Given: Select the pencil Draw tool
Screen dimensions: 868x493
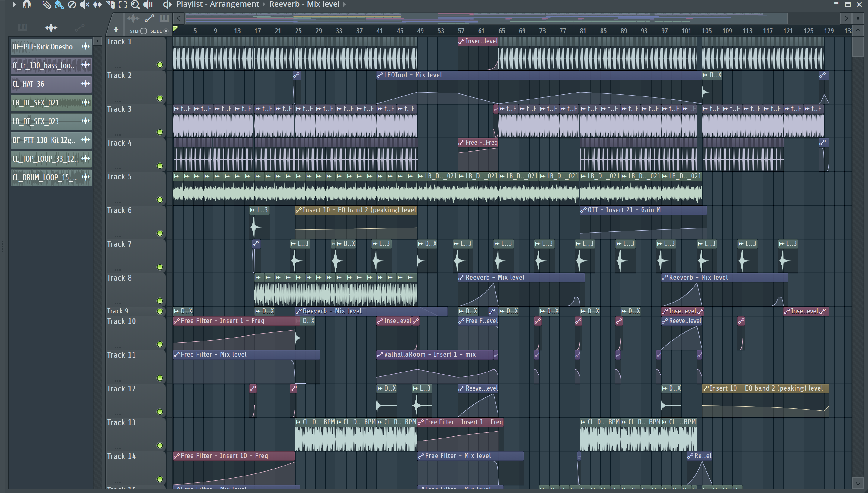Looking at the screenshot, I should [46, 5].
